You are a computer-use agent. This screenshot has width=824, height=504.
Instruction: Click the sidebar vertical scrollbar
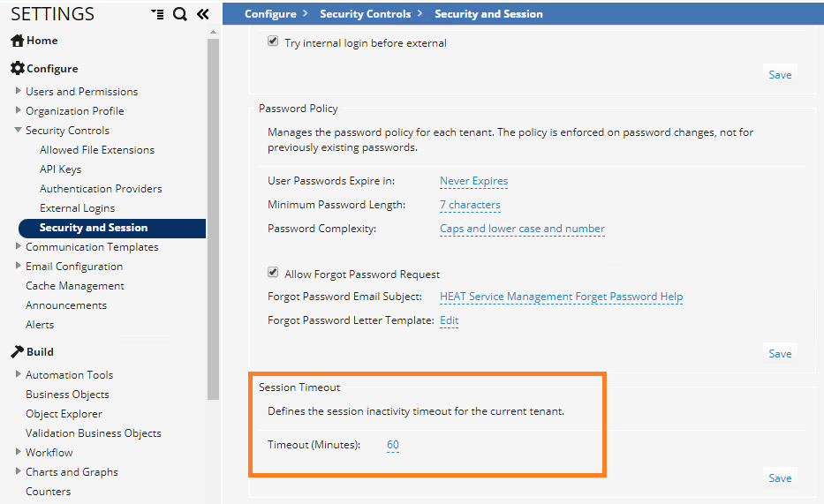pos(212,221)
